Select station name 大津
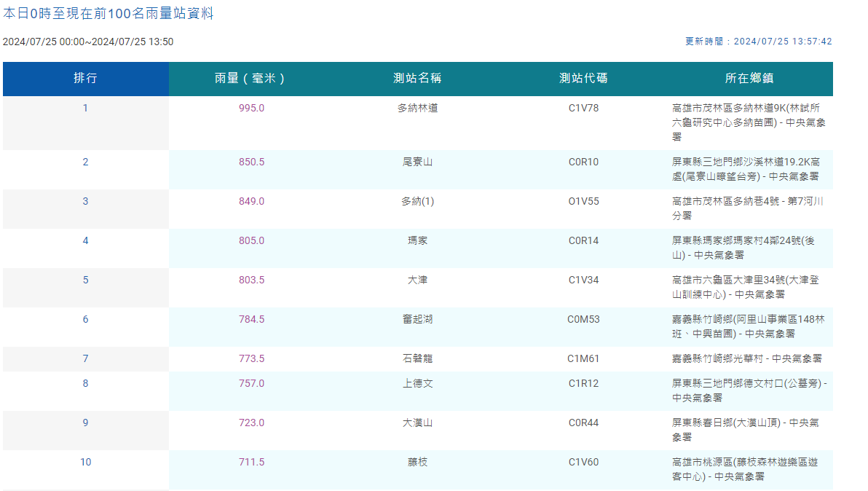 point(418,280)
